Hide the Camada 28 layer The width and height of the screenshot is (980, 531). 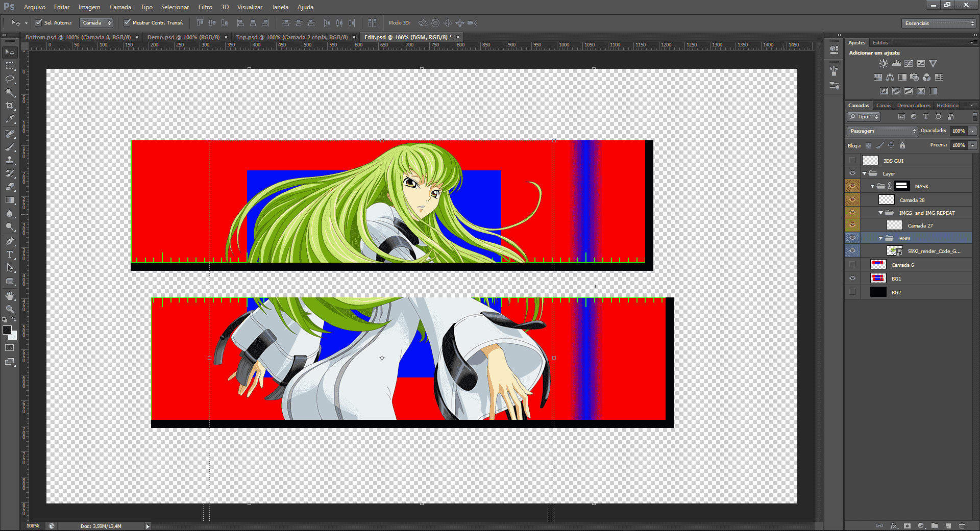pos(852,199)
